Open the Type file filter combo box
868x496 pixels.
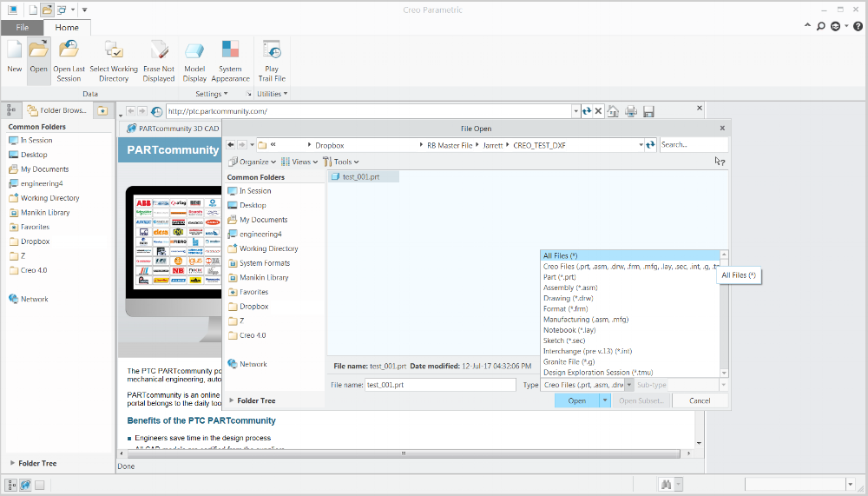[x=588, y=385]
